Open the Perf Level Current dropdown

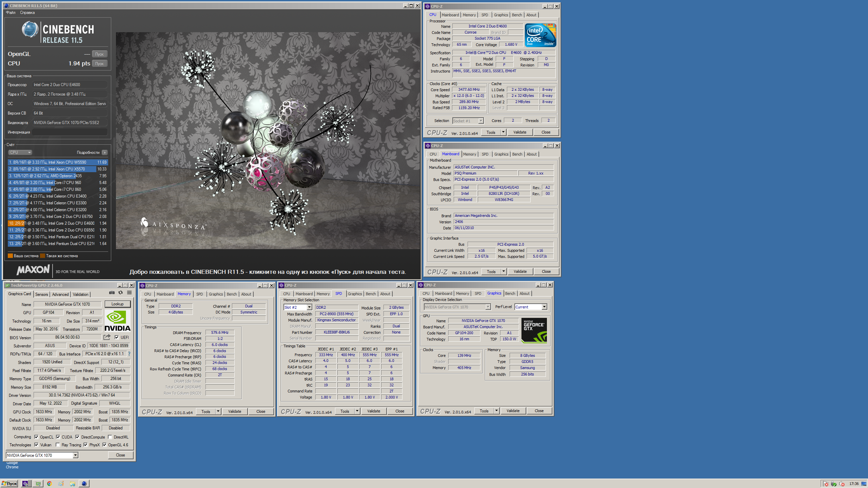click(x=531, y=307)
